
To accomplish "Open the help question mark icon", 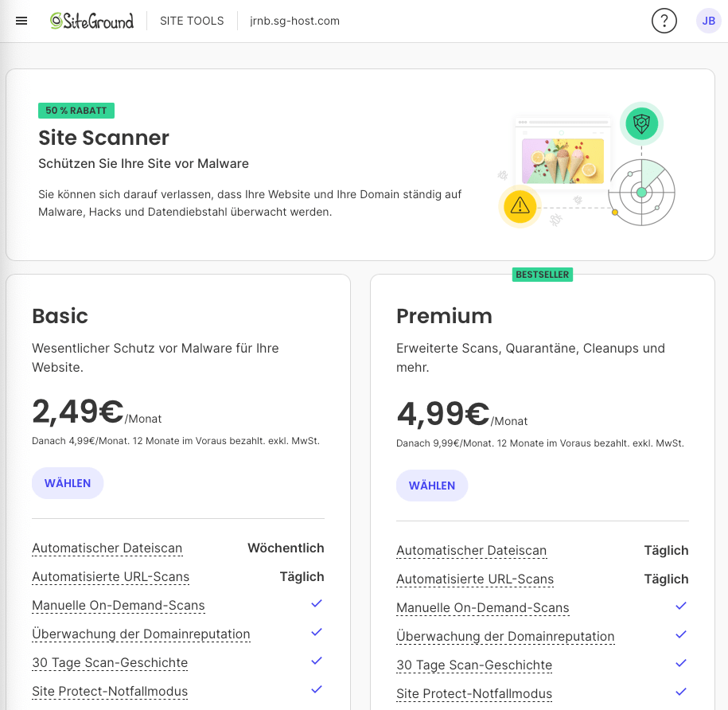I will point(664,21).
